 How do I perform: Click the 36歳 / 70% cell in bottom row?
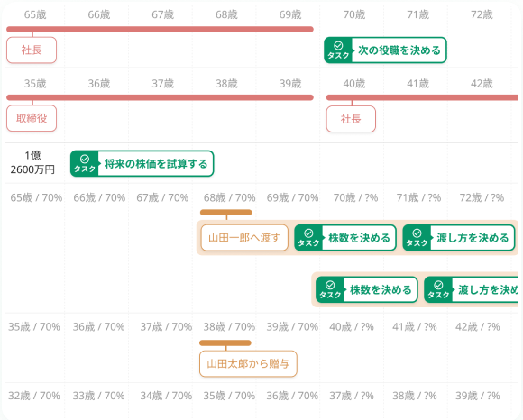click(x=292, y=396)
